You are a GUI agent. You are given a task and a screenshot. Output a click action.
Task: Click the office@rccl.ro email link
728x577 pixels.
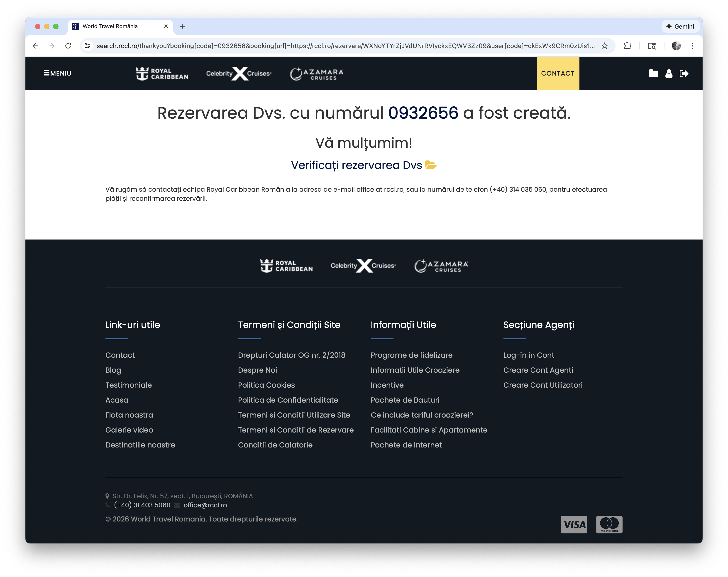tap(205, 505)
